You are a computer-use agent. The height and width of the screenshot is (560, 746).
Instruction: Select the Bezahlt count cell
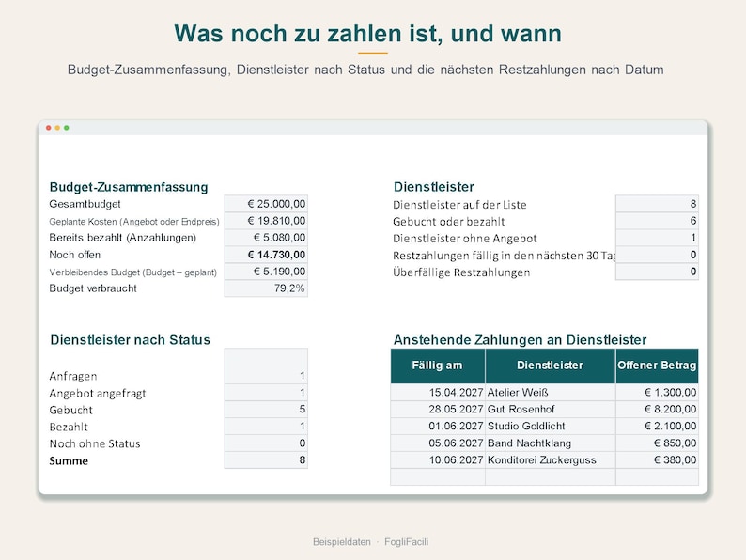coord(267,427)
